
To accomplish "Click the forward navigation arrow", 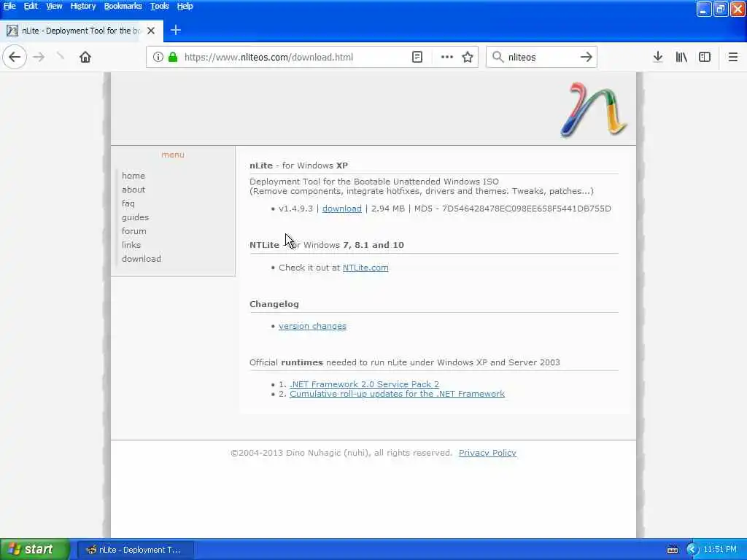I will [x=39, y=57].
